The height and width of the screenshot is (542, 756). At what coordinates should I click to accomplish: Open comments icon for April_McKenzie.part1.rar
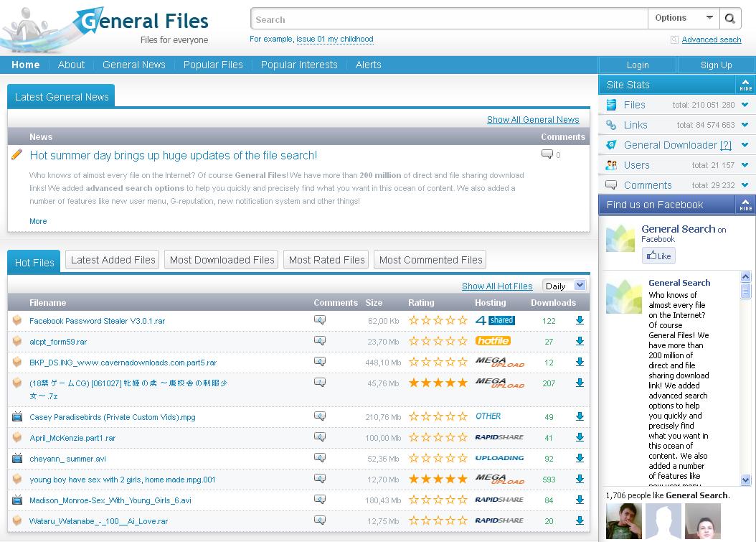tap(320, 436)
